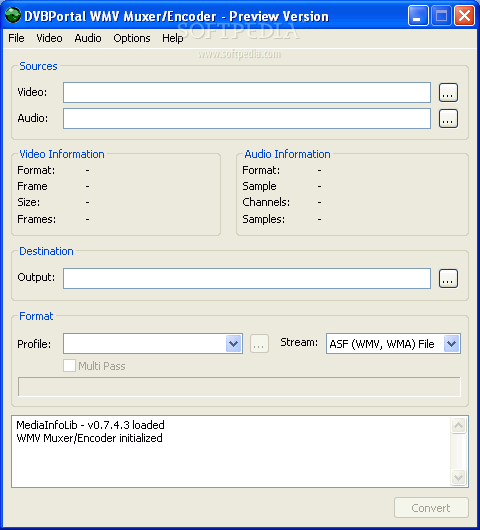The image size is (480, 530).
Task: Expand the Profile dropdown
Action: coord(234,344)
